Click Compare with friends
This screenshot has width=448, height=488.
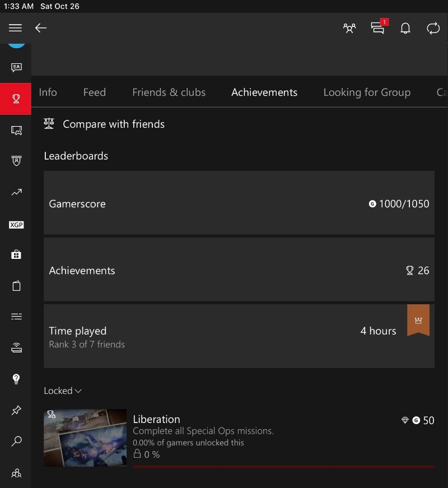pos(113,124)
